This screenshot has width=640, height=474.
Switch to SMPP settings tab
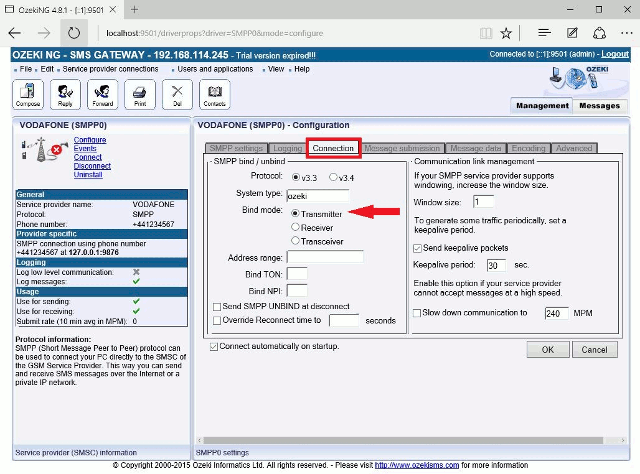pos(236,148)
